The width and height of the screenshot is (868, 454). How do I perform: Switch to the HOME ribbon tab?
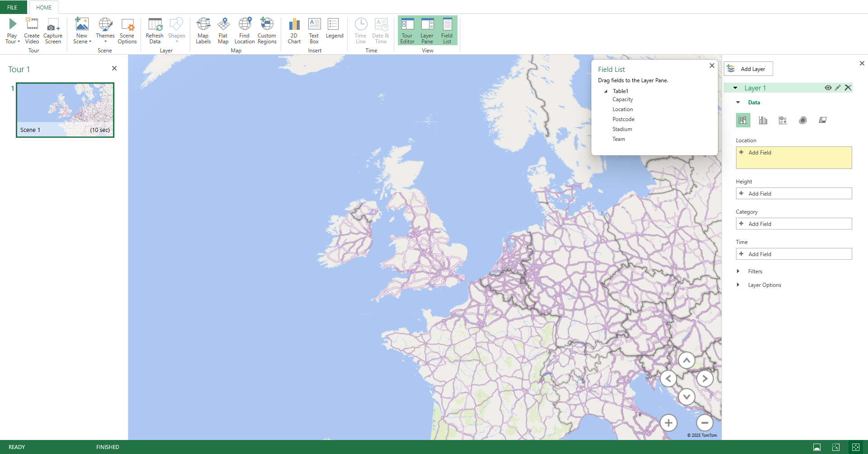[44, 7]
